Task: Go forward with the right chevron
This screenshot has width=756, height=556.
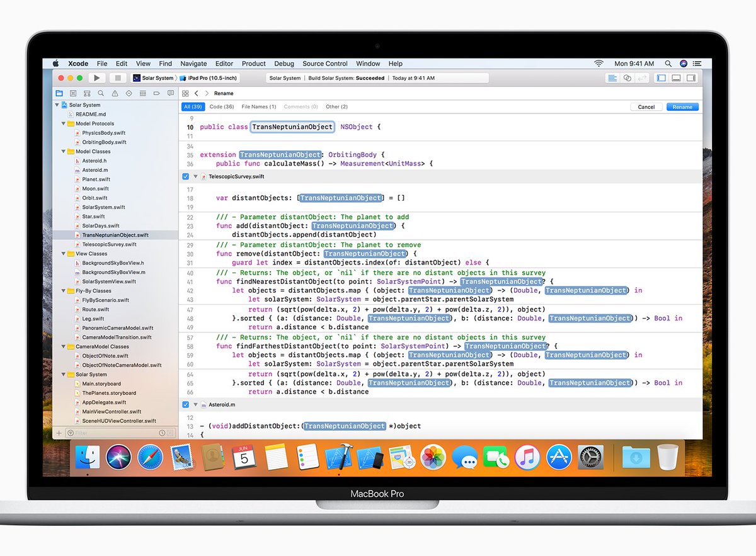Action: pyautogui.click(x=205, y=93)
